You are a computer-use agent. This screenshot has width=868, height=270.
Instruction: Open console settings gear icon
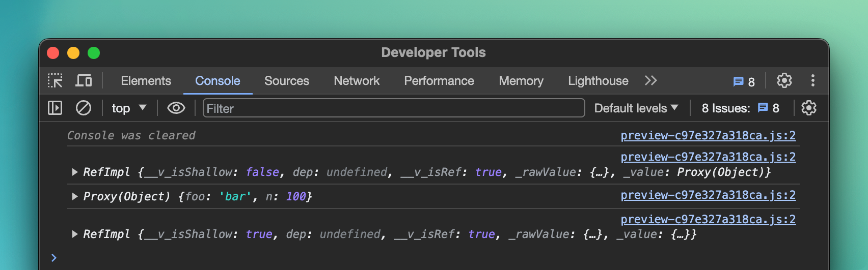pos(809,108)
